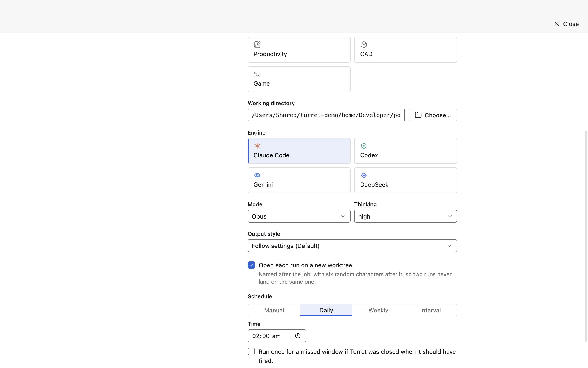The height and width of the screenshot is (368, 588).
Task: Click the Claude Code asterisk icon
Action: coord(257,146)
